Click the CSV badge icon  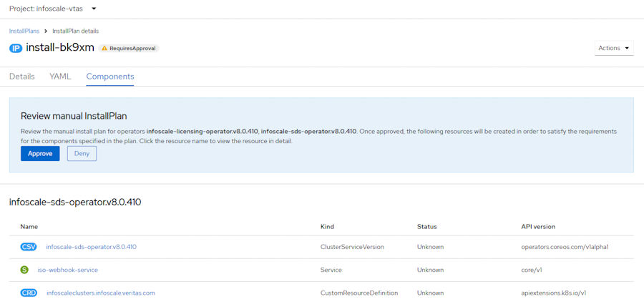29,247
